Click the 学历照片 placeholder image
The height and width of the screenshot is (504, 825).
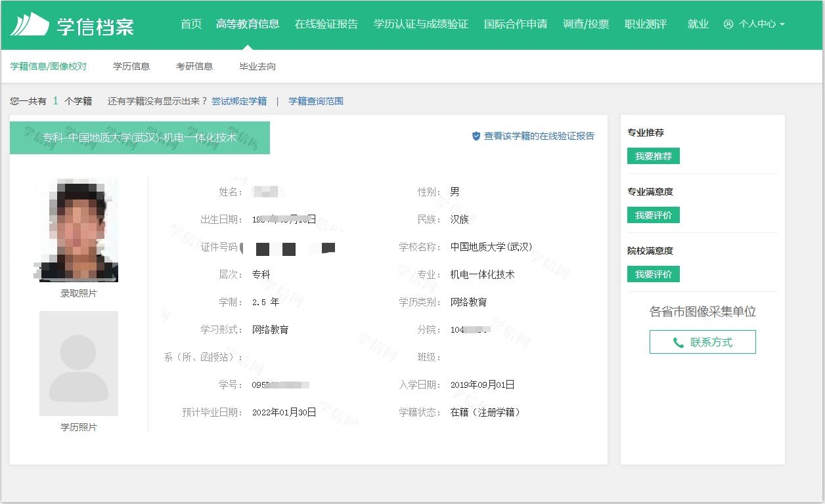pyautogui.click(x=79, y=364)
